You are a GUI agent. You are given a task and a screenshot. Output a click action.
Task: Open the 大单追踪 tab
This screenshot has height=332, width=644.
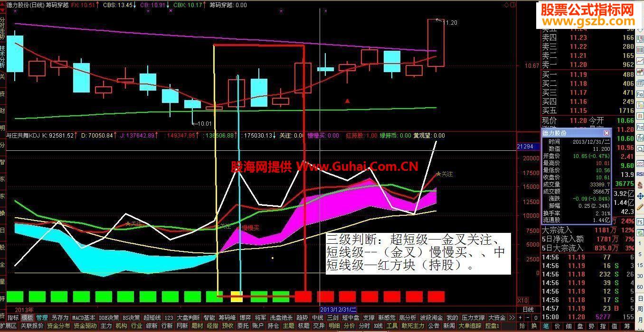click(470, 326)
